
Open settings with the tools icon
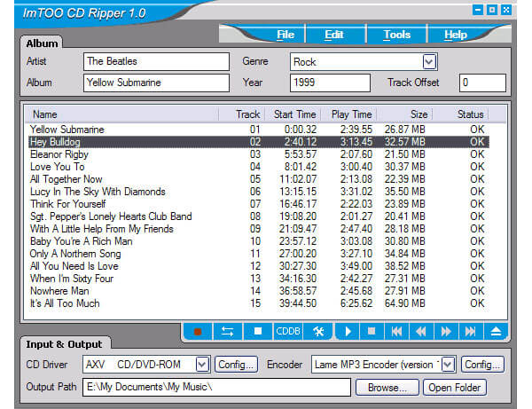coord(318,331)
